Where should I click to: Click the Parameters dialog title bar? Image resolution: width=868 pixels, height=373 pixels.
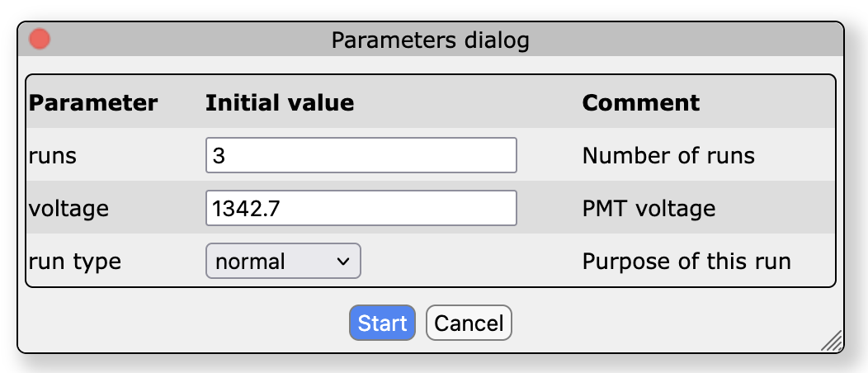pos(430,40)
